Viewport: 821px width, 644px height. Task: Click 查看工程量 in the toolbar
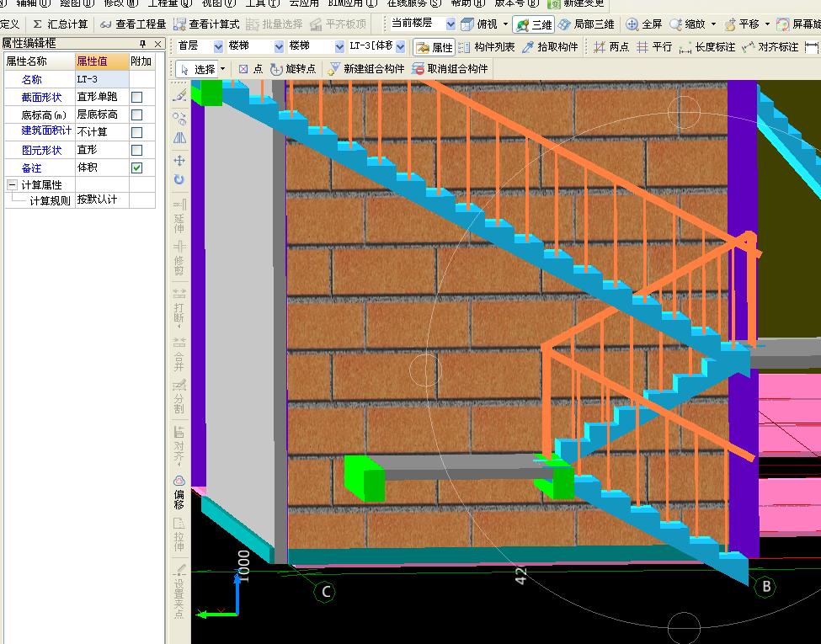[x=133, y=24]
